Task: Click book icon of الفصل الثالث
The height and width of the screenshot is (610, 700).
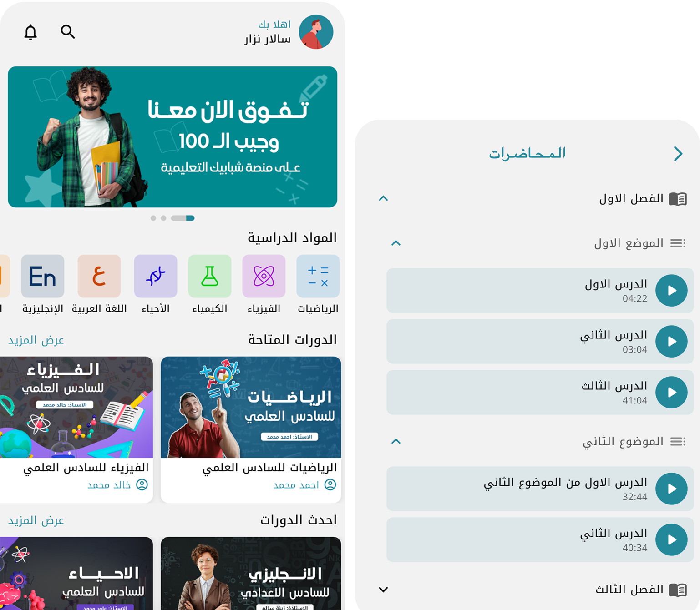Action: point(678,590)
